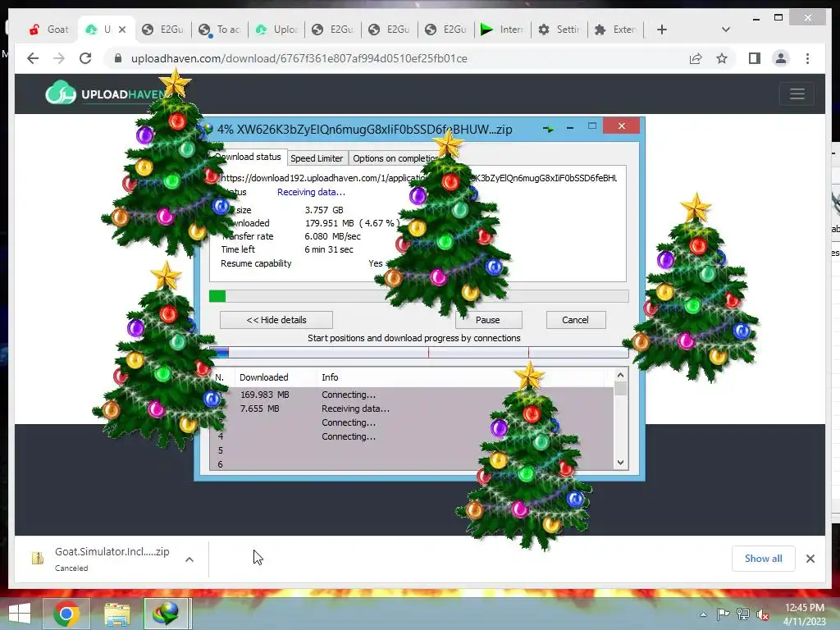
Task: Switch to the To ac tab
Action: 220,30
